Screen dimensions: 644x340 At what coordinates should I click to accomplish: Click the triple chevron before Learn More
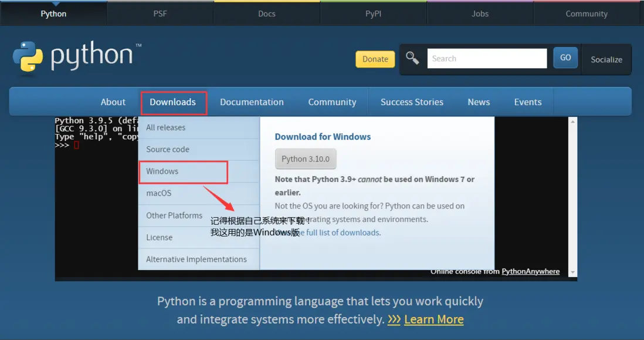[394, 319]
